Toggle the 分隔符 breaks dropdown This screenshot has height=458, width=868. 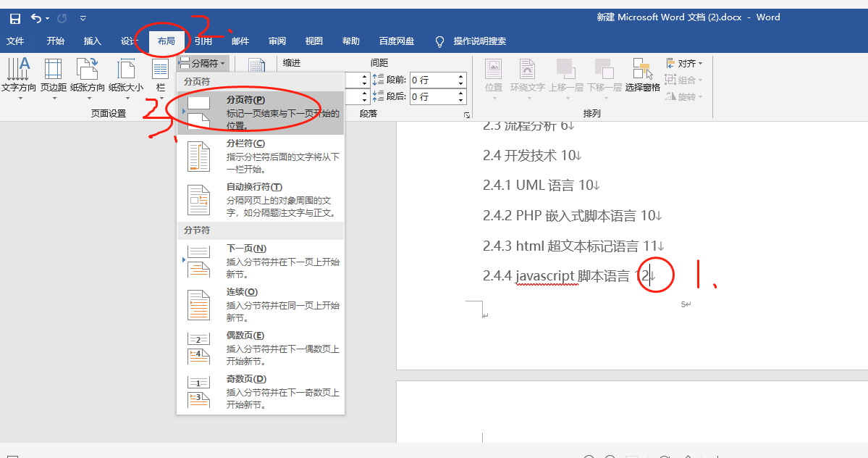[202, 64]
